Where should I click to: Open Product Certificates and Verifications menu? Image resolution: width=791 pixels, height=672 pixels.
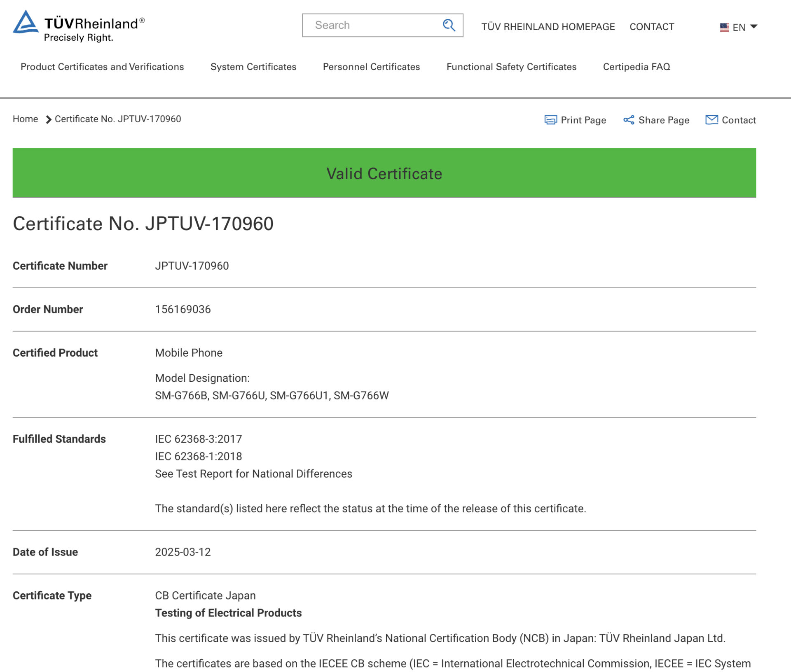tap(102, 67)
